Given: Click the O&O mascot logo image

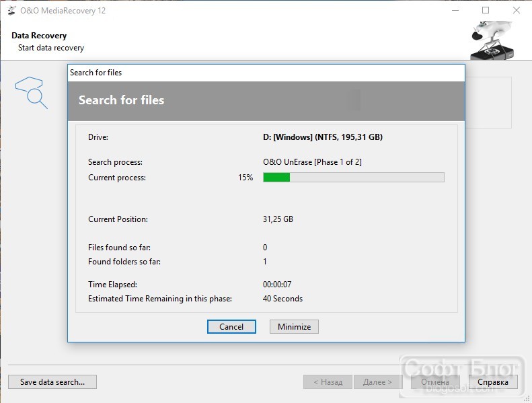Looking at the screenshot, I should click(x=492, y=40).
